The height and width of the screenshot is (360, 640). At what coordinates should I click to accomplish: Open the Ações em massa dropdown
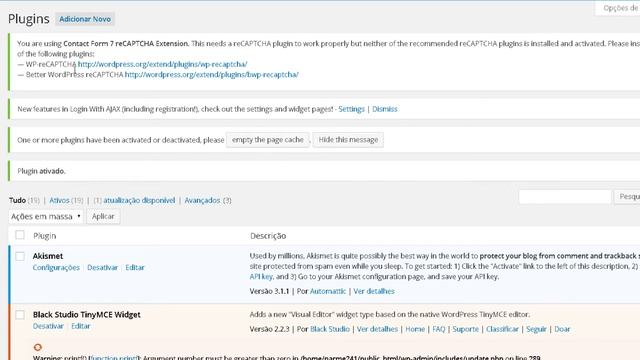(x=46, y=216)
